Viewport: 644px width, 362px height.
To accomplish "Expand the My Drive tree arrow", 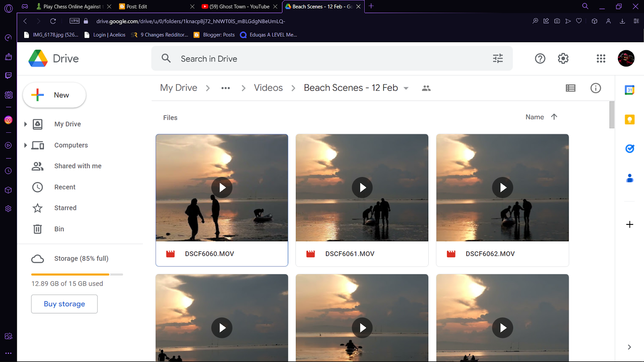I will 25,124.
